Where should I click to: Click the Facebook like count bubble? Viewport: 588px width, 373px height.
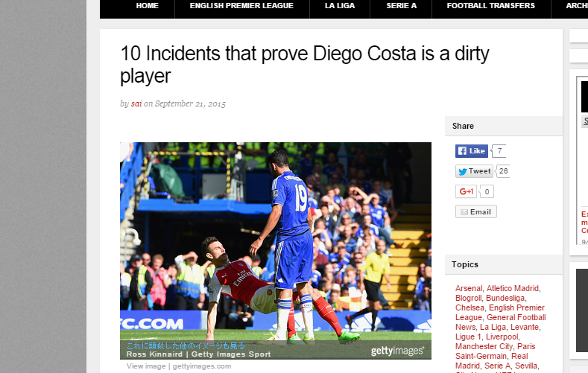499,151
